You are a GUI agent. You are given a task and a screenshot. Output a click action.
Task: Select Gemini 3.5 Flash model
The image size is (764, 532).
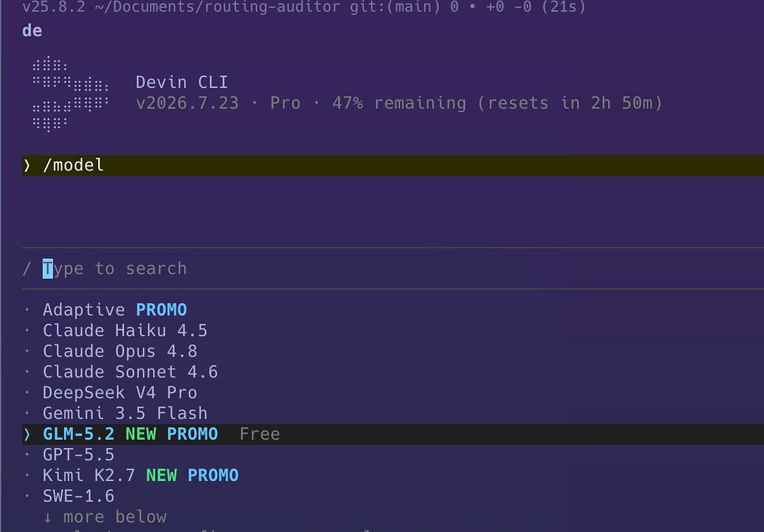(125, 414)
